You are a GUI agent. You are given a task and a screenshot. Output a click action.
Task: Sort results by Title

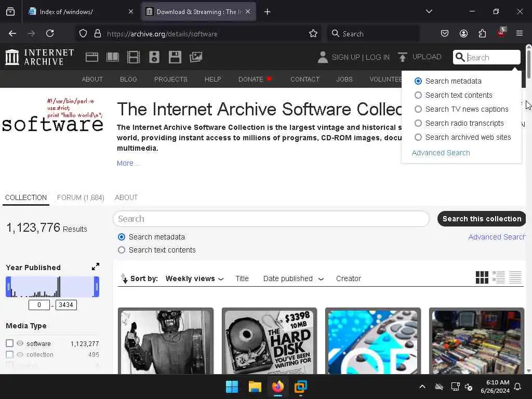(x=242, y=278)
